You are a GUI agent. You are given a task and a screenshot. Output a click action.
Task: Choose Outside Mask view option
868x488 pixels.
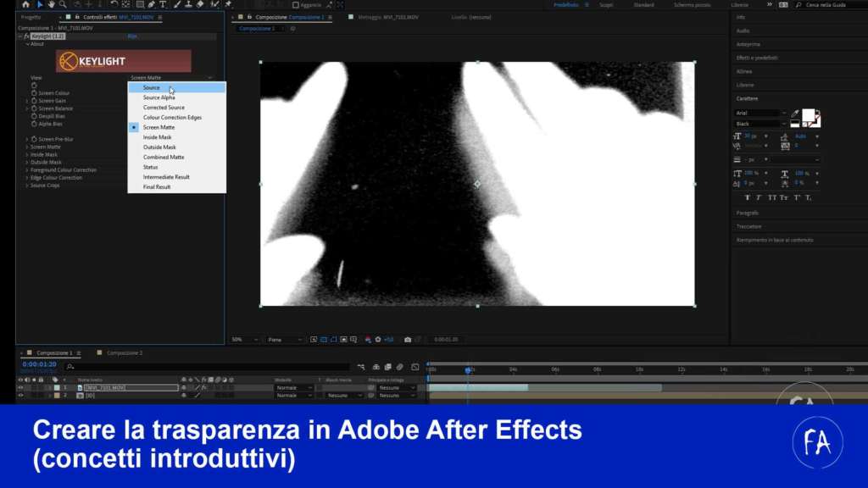[176, 147]
